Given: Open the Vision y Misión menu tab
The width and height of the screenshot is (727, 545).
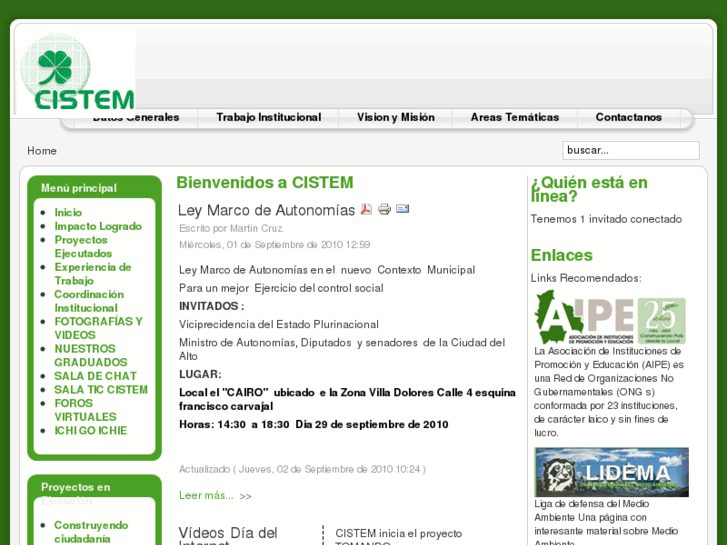Looking at the screenshot, I should pyautogui.click(x=395, y=117).
